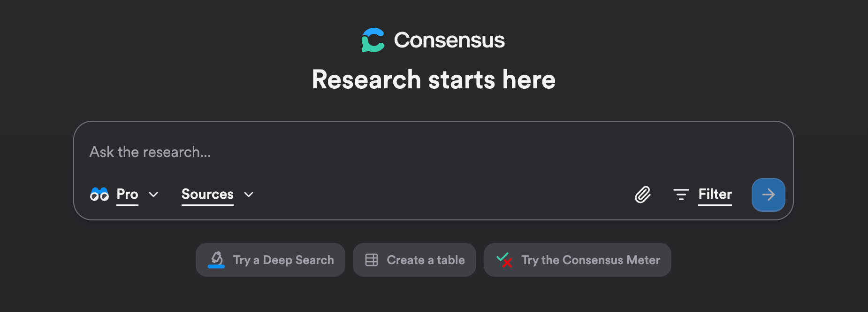Expand the Sources dropdown arrow
Image resolution: width=868 pixels, height=312 pixels.
point(249,195)
